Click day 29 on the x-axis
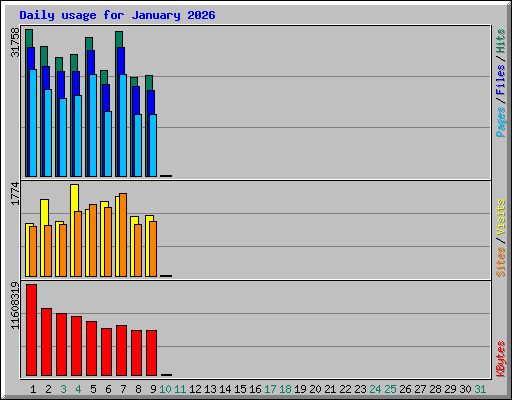 pyautogui.click(x=450, y=389)
